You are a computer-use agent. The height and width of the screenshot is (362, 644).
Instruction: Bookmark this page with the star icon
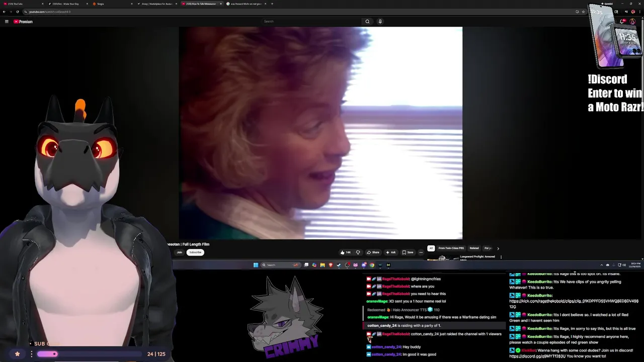coord(584,12)
